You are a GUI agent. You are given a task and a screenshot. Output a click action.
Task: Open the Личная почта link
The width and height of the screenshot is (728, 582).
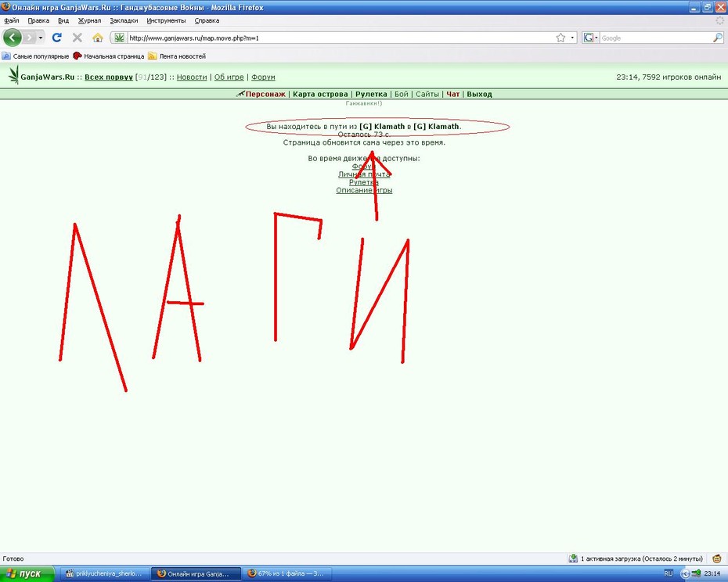(x=364, y=174)
